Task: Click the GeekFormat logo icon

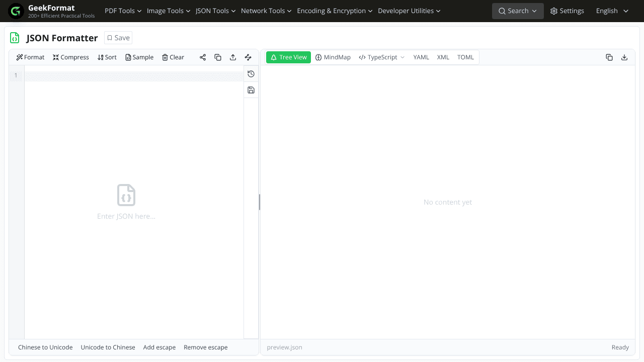Action: [x=16, y=11]
